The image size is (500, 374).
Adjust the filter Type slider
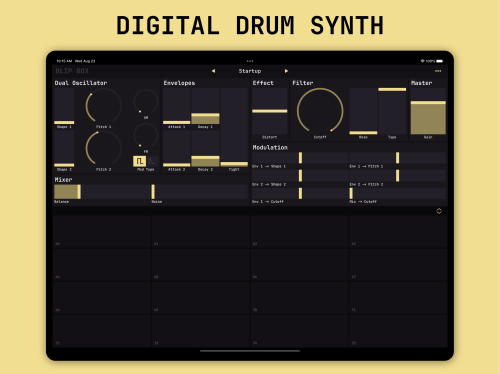tap(392, 111)
